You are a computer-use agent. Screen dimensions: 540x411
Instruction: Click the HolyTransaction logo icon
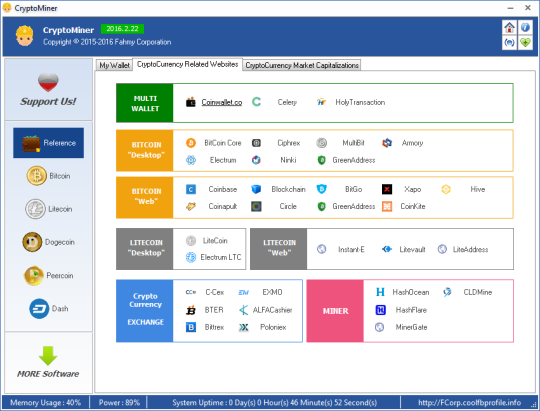click(321, 102)
